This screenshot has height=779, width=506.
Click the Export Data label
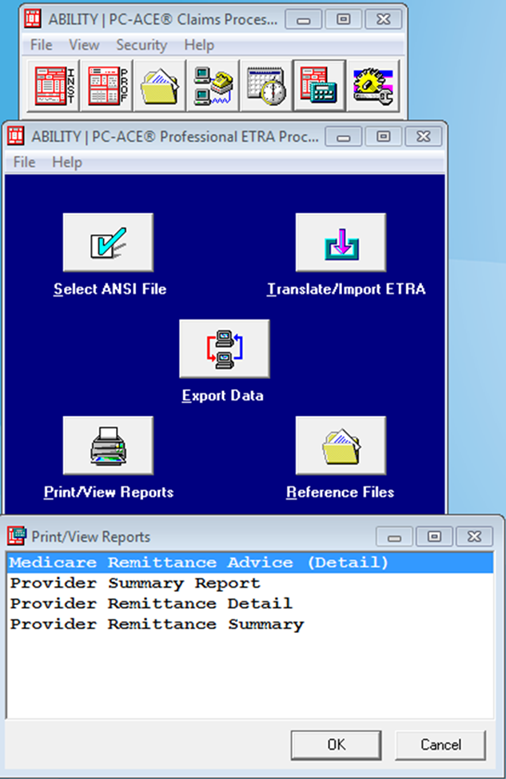223,395
